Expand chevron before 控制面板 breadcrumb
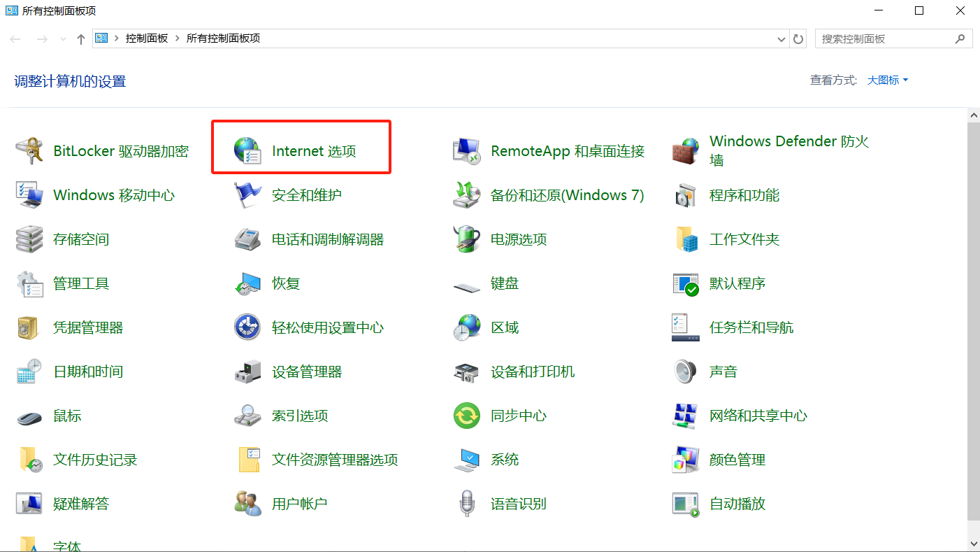The height and width of the screenshot is (552, 980). tap(117, 38)
